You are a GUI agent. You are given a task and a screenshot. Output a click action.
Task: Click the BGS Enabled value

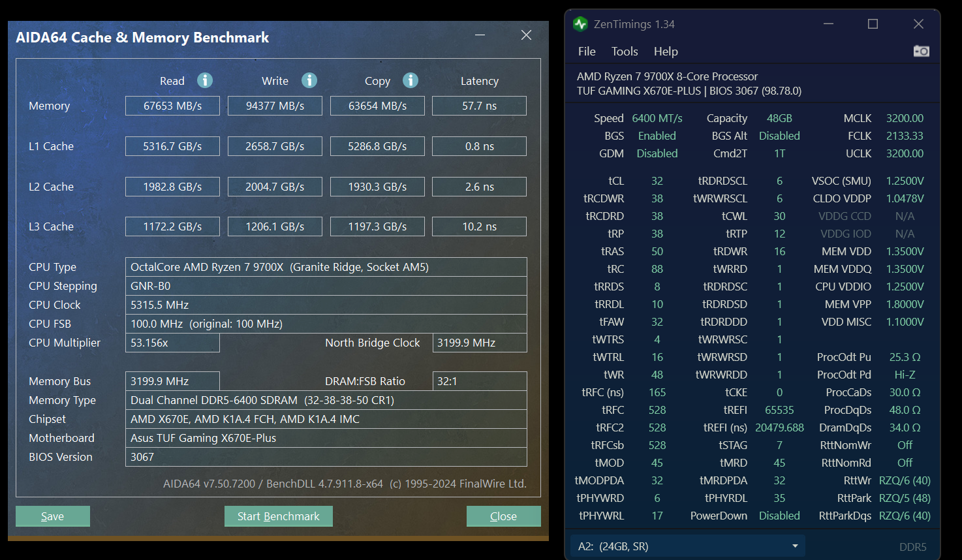coord(657,136)
